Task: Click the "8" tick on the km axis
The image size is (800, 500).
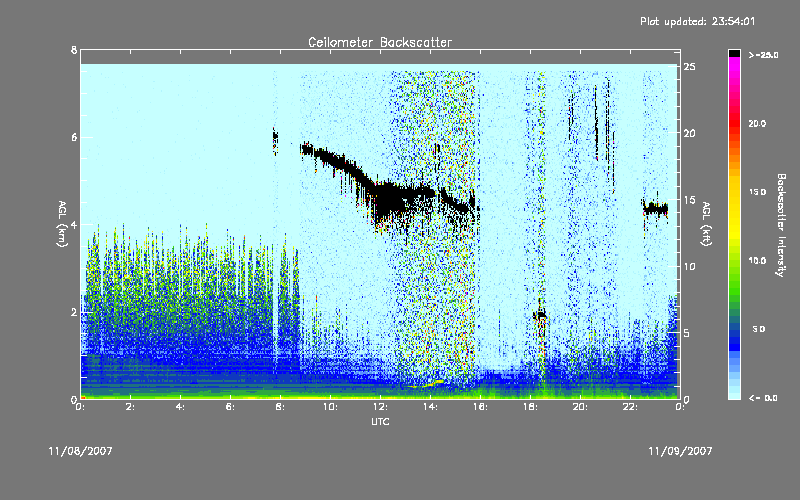Action: [74, 50]
